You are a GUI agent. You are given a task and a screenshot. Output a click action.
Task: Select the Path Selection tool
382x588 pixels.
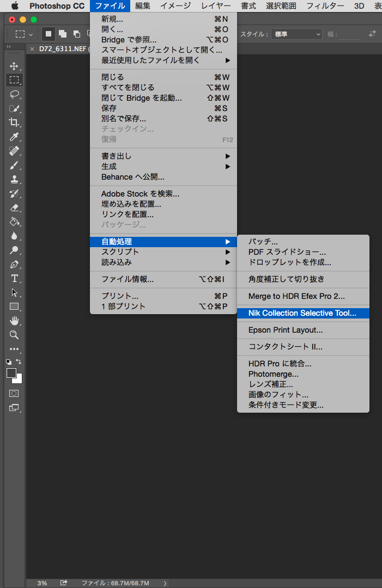14,292
